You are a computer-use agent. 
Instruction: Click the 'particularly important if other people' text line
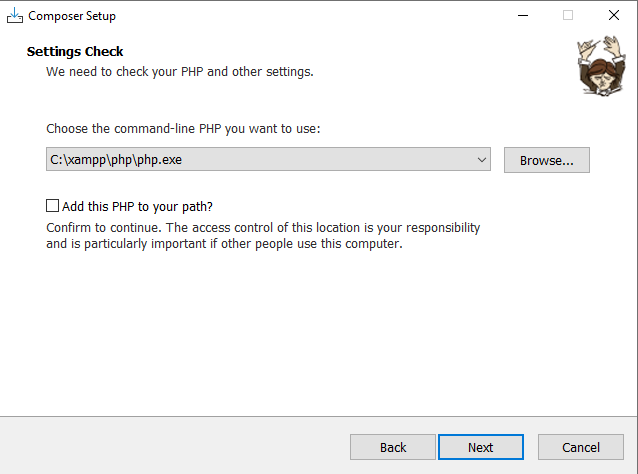pyautogui.click(x=224, y=244)
